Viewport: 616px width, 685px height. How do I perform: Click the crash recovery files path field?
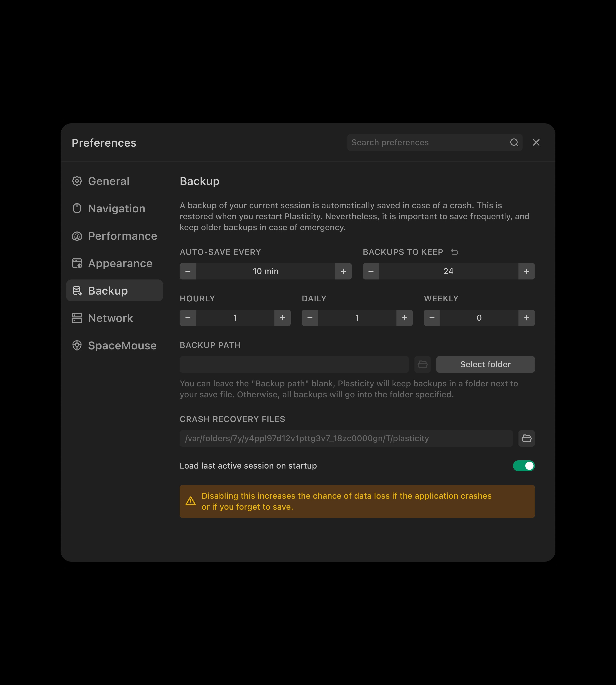point(346,438)
